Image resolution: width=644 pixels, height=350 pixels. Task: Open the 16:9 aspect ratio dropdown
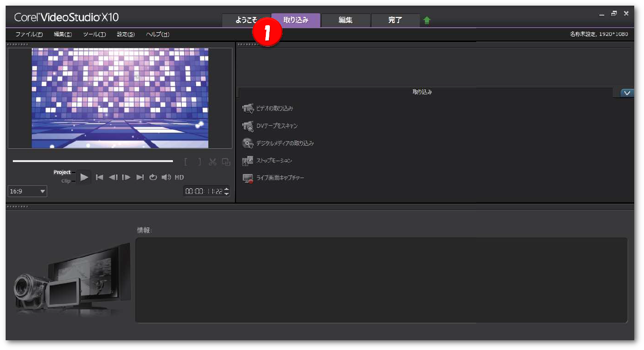click(x=28, y=191)
